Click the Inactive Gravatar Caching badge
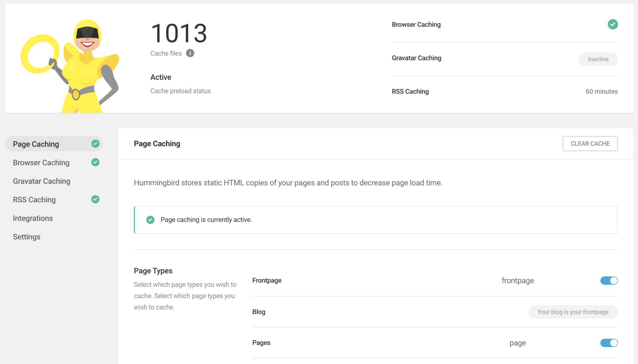The image size is (638, 364). pyautogui.click(x=598, y=59)
